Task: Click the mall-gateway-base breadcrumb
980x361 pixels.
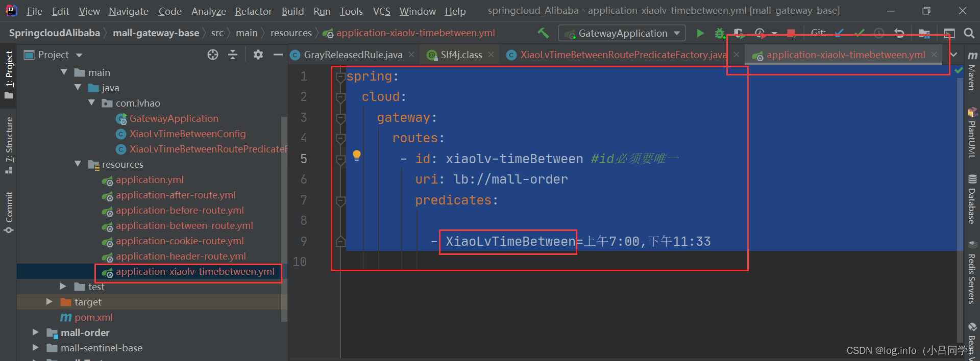Action: click(156, 33)
